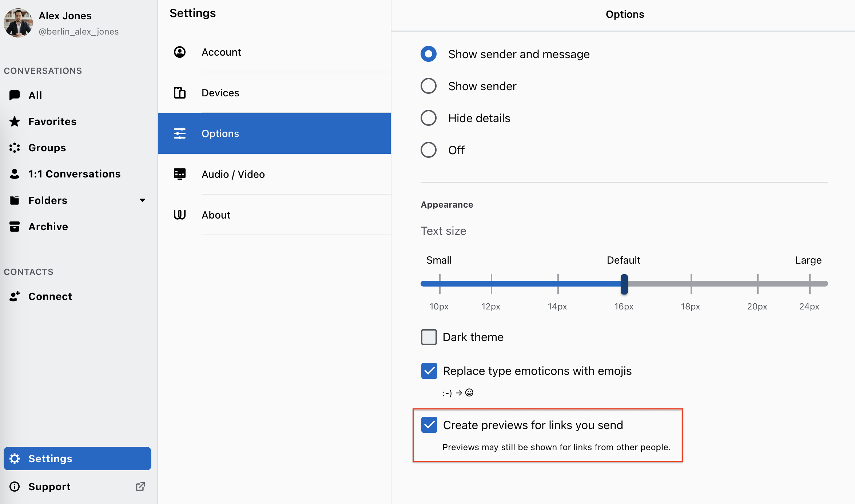Open 1:1 Conversations list
This screenshot has width=855, height=504.
tap(77, 174)
